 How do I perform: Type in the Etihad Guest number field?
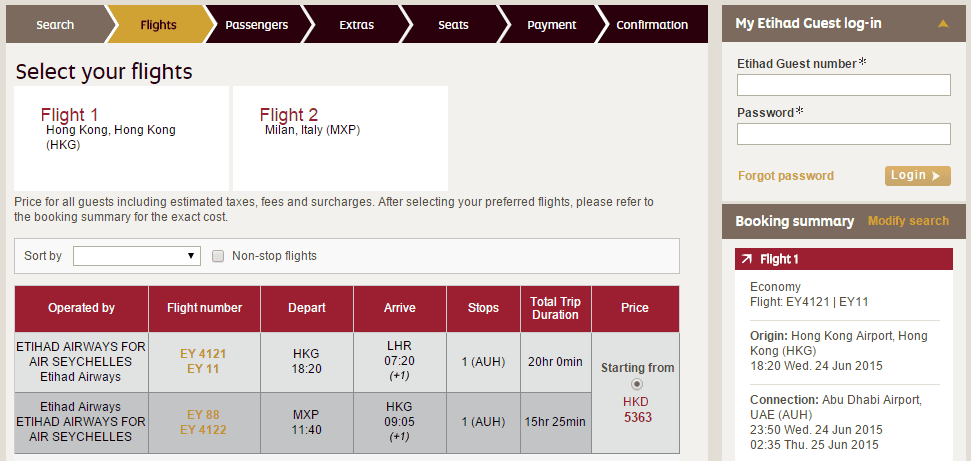coord(843,85)
